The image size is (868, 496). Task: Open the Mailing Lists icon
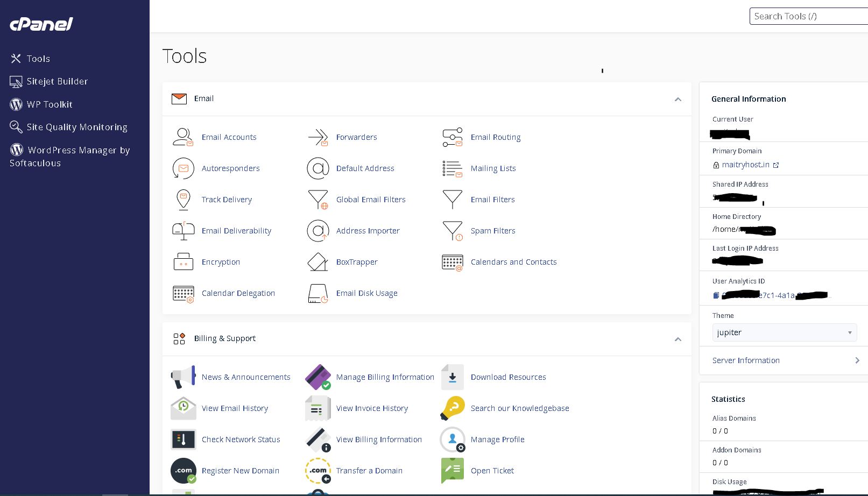point(452,168)
